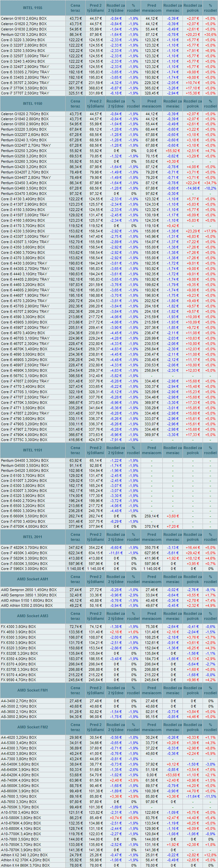218x868 pixels.
Task: Click '-11,5%' in A8-7600 row
Action: tap(210, 796)
